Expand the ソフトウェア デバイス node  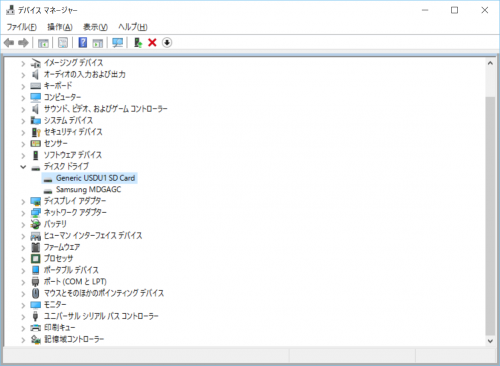pyautogui.click(x=23, y=155)
